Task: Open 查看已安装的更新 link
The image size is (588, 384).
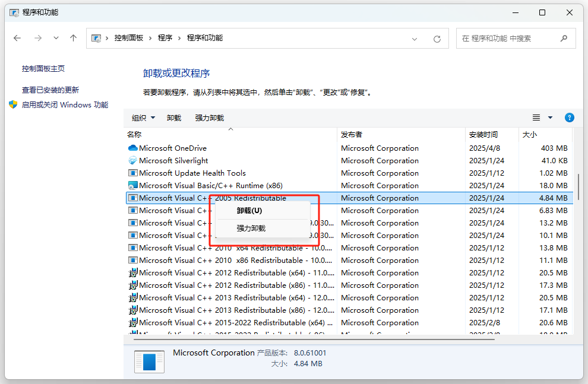Action: click(50, 90)
